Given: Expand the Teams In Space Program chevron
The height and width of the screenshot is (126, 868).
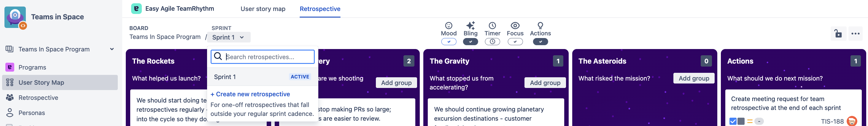Looking at the screenshot, I should 112,49.
